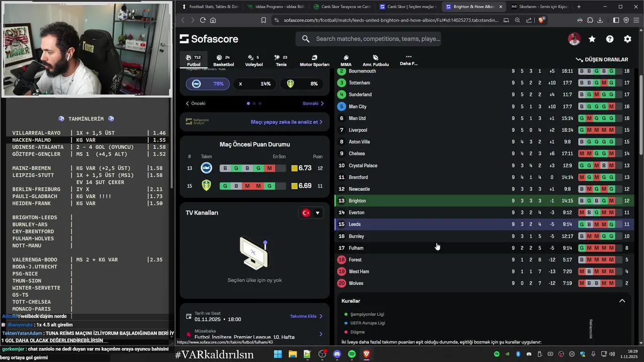Open browser extensions puzzle icon
The width and height of the screenshot is (644, 362).
[590, 20]
